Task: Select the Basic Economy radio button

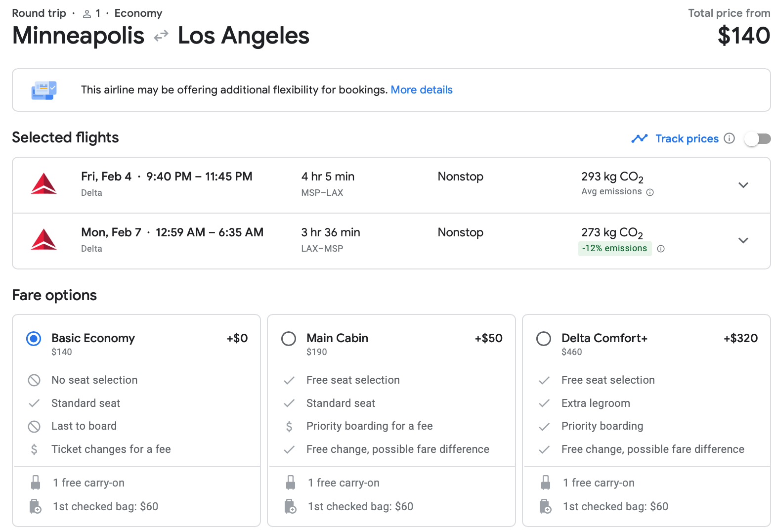Action: pos(34,339)
